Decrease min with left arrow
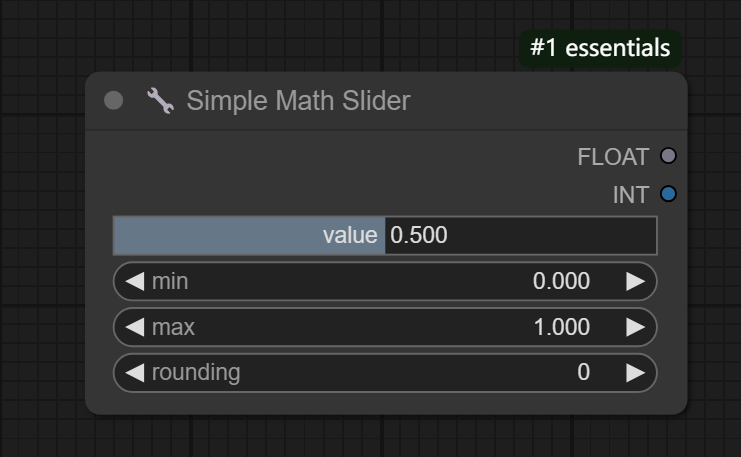 [x=134, y=282]
